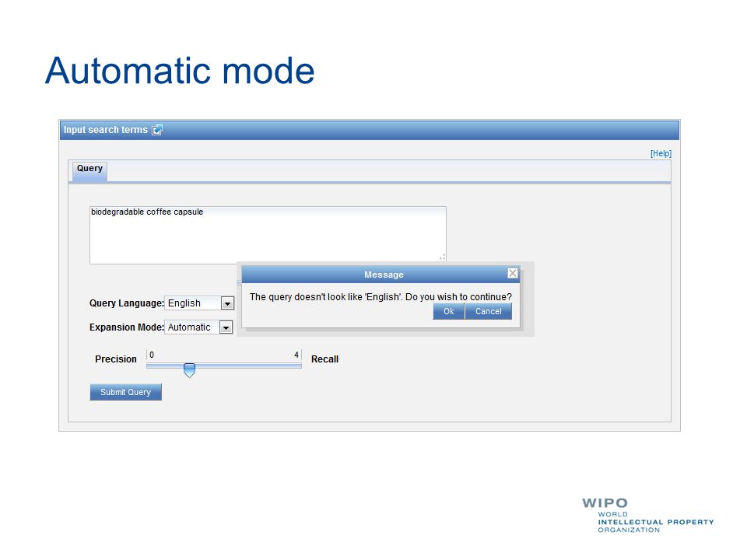Click the pop-out icon beside Input search terms
This screenshot has width=747, height=560.
coord(157,130)
